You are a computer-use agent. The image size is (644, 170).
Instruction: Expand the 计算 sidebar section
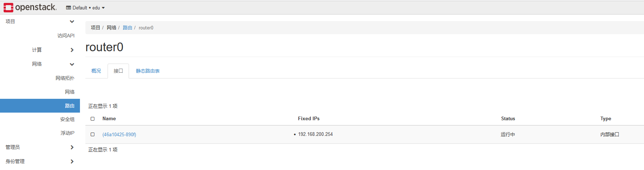point(72,50)
